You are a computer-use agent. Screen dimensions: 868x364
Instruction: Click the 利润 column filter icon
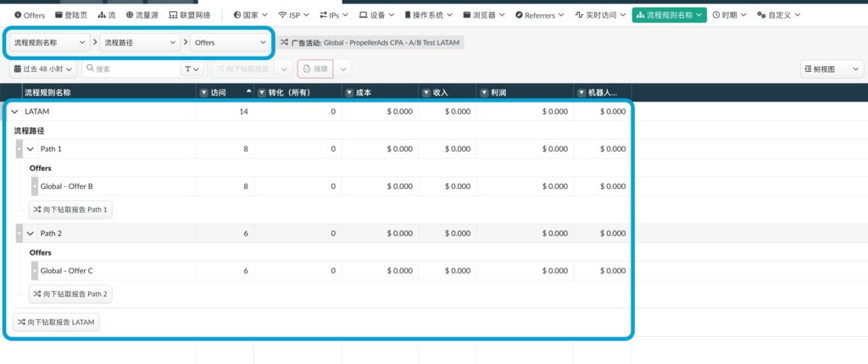484,93
